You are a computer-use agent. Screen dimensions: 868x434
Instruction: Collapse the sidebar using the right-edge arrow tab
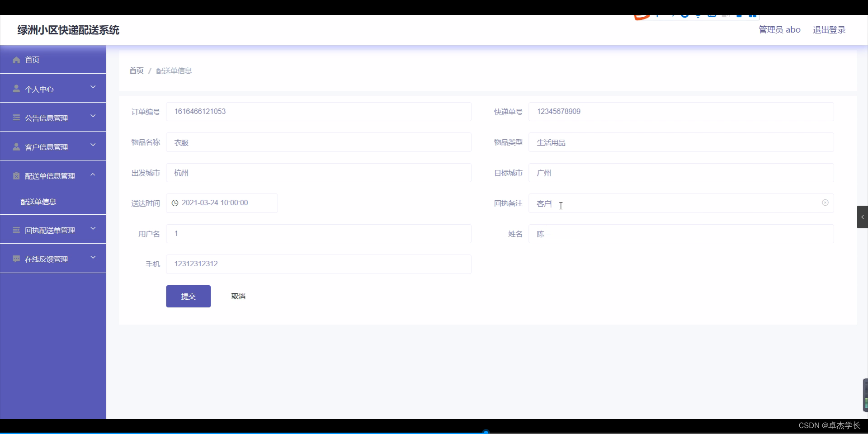tap(863, 217)
